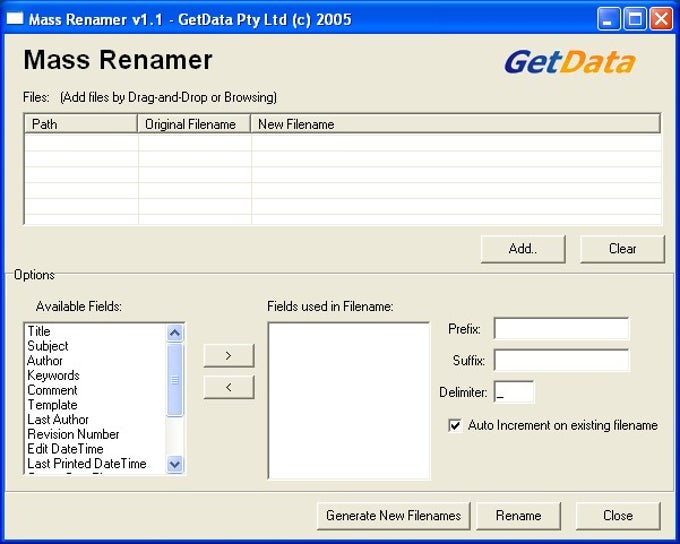Click the Available Fields scrollbar thumb
The image size is (680, 544).
tap(175, 380)
